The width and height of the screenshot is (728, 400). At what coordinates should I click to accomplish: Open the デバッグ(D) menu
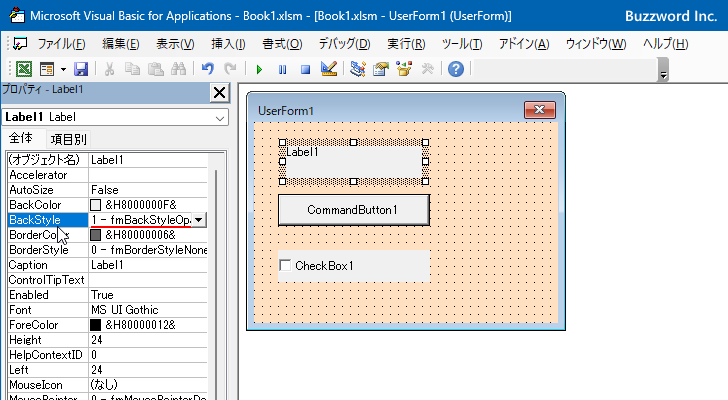coord(344,44)
